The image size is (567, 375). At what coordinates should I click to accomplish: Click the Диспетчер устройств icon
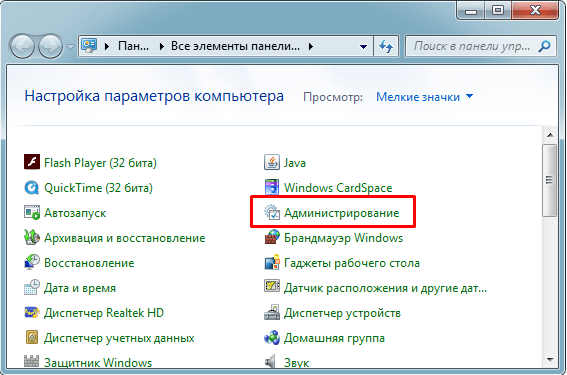pos(272,312)
